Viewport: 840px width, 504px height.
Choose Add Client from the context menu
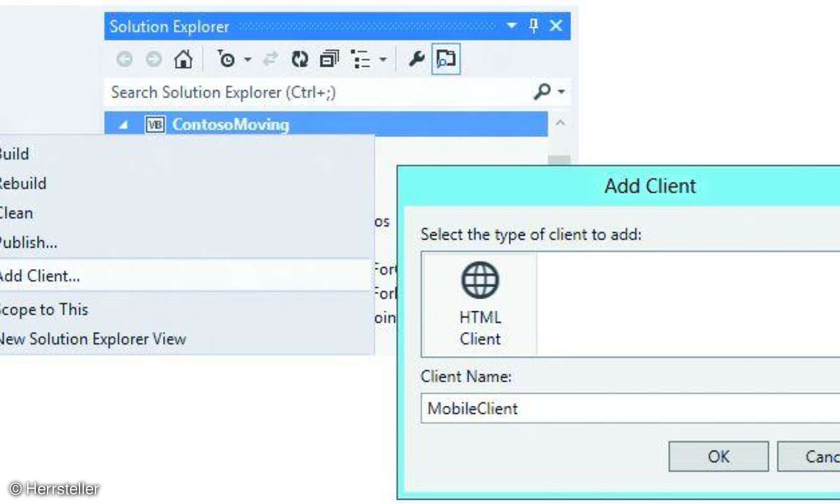(40, 276)
